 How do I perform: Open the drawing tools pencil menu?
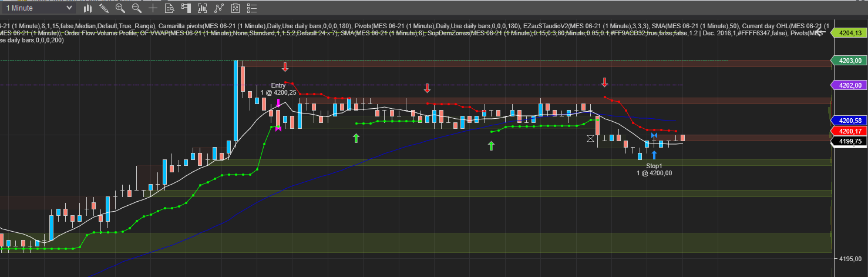[x=104, y=8]
